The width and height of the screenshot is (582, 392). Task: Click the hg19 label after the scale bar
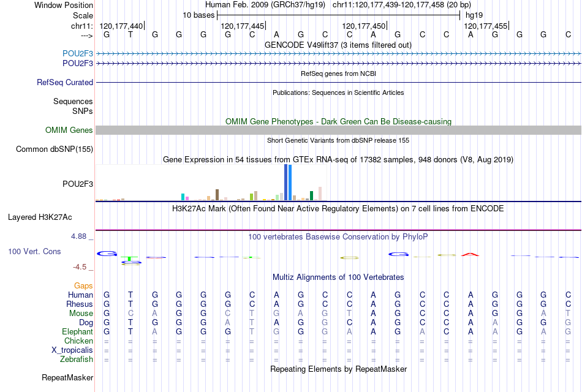(474, 15)
